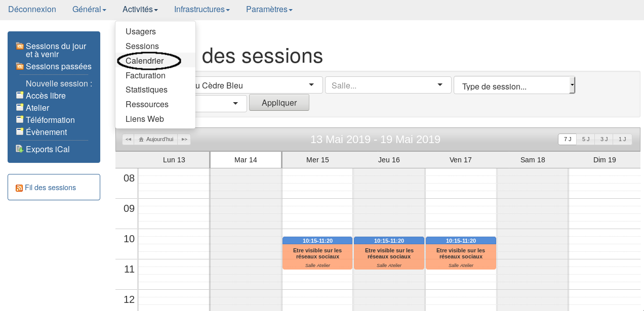Click the Sessions du jour folder icon
The image size is (644, 311).
coord(20,46)
